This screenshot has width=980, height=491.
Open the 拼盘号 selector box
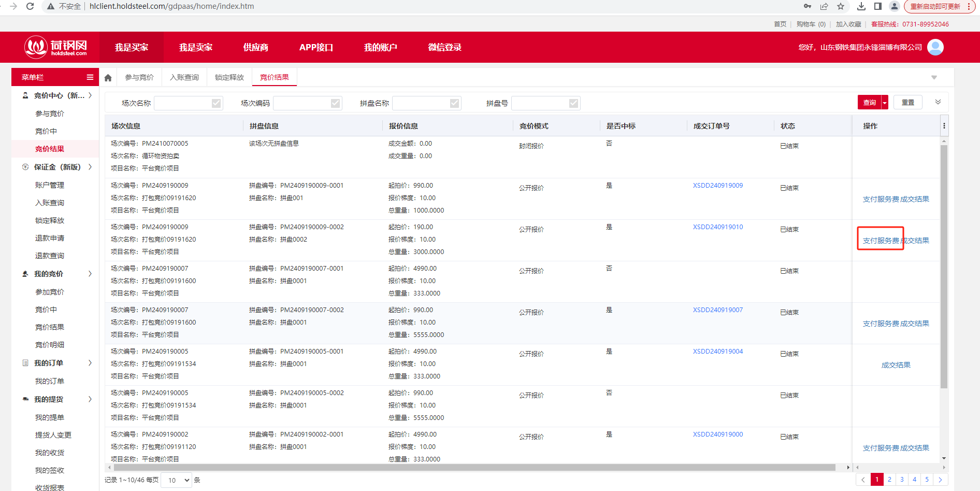pos(545,103)
